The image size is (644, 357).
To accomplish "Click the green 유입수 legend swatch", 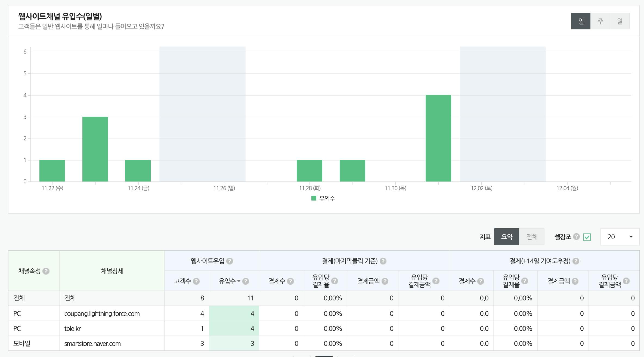I will click(x=314, y=198).
